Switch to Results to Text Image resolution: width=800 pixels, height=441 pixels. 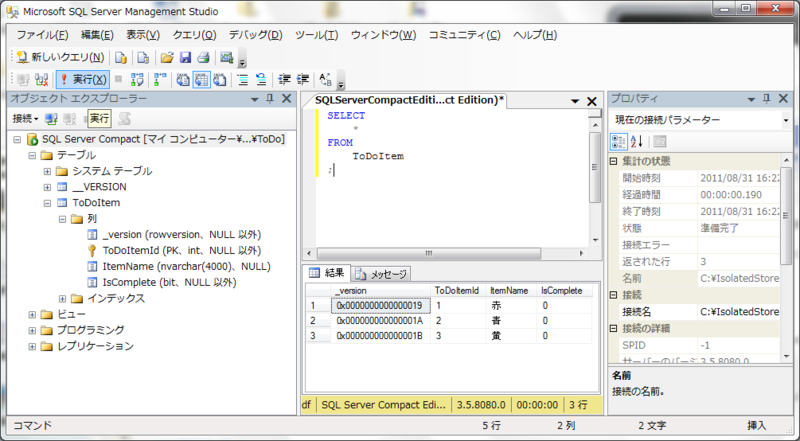pos(183,79)
